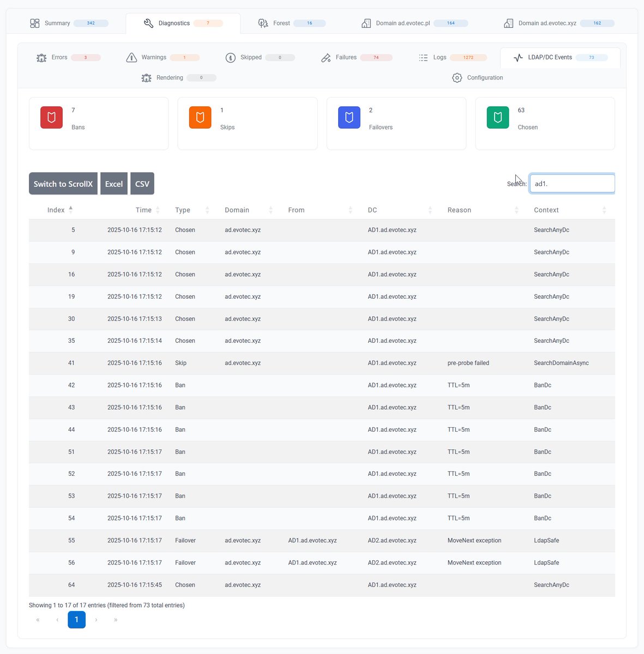This screenshot has height=654, width=644.
Task: Click 'SearchDomainAsync' context cell
Action: click(561, 363)
